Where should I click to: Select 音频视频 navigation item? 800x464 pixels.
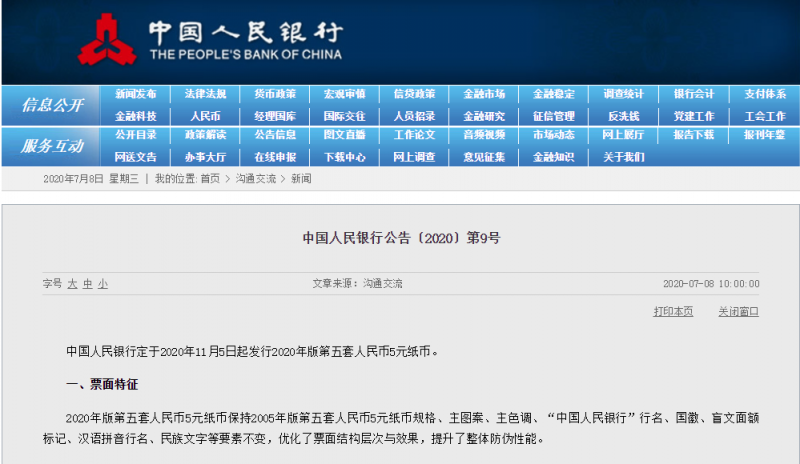(484, 135)
